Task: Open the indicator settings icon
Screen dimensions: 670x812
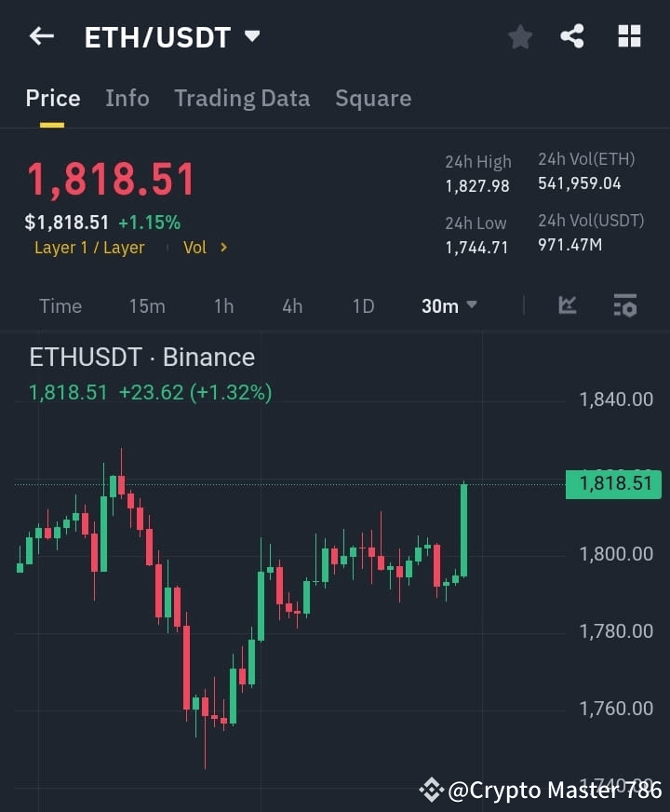Action: tap(625, 304)
